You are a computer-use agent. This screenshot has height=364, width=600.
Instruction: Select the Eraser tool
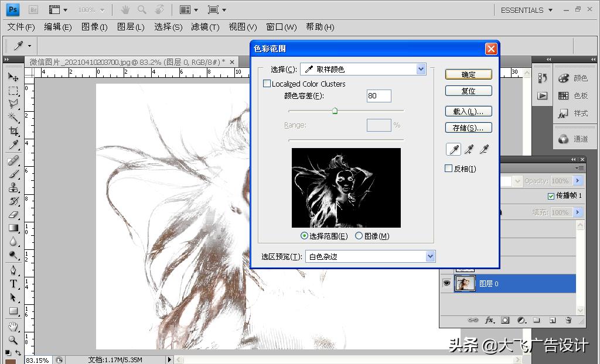click(x=13, y=214)
